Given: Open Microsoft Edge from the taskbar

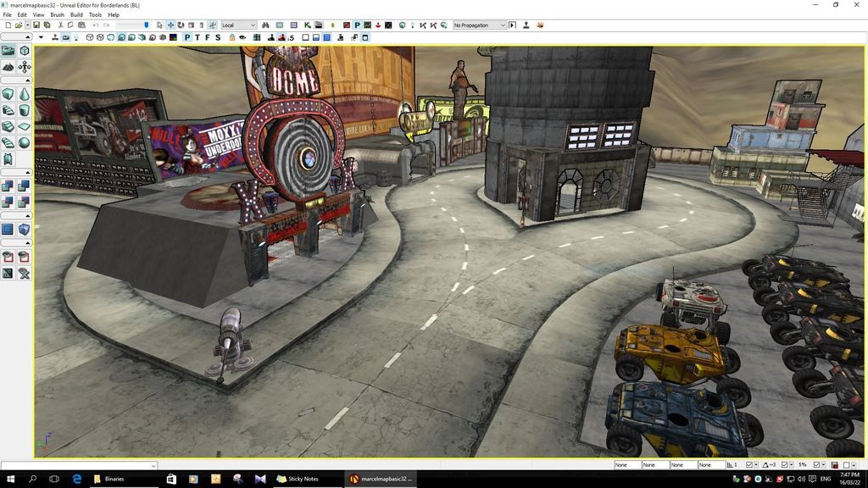Looking at the screenshot, I should (77, 479).
